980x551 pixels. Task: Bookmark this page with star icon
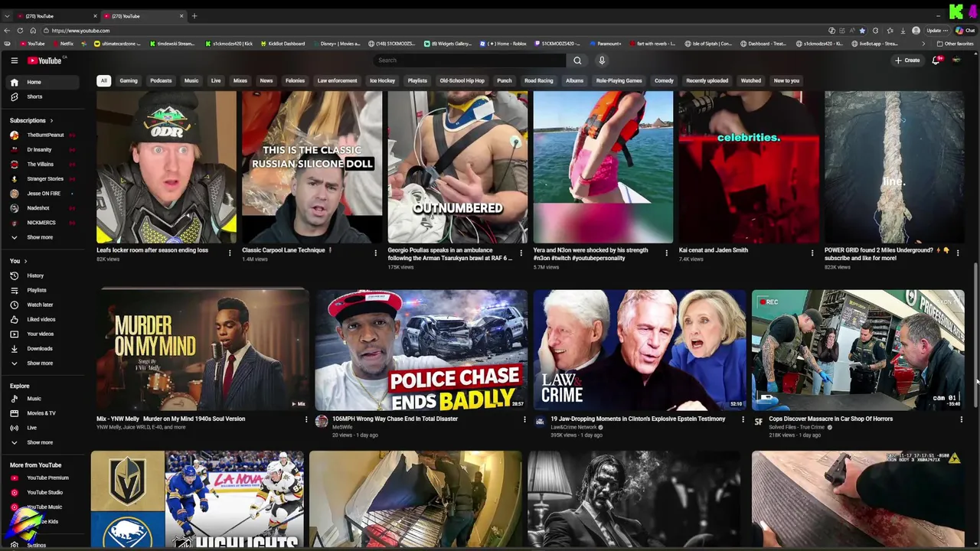coord(862,31)
